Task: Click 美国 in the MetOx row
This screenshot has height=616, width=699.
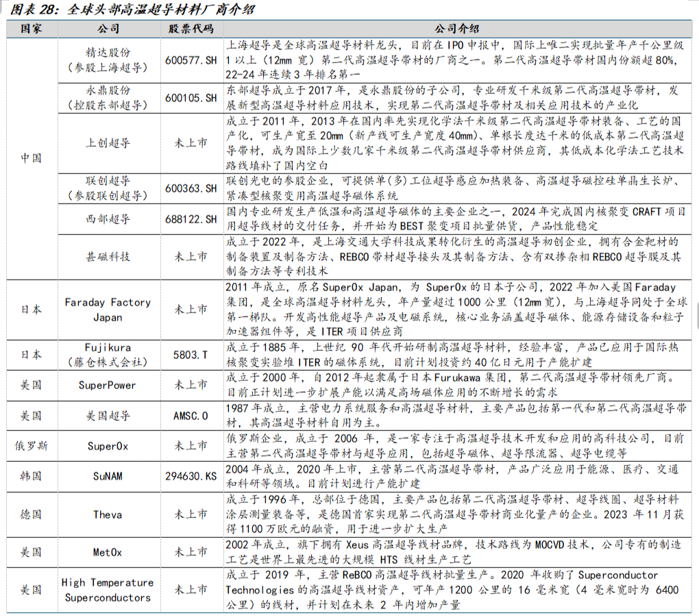Action: [x=32, y=552]
